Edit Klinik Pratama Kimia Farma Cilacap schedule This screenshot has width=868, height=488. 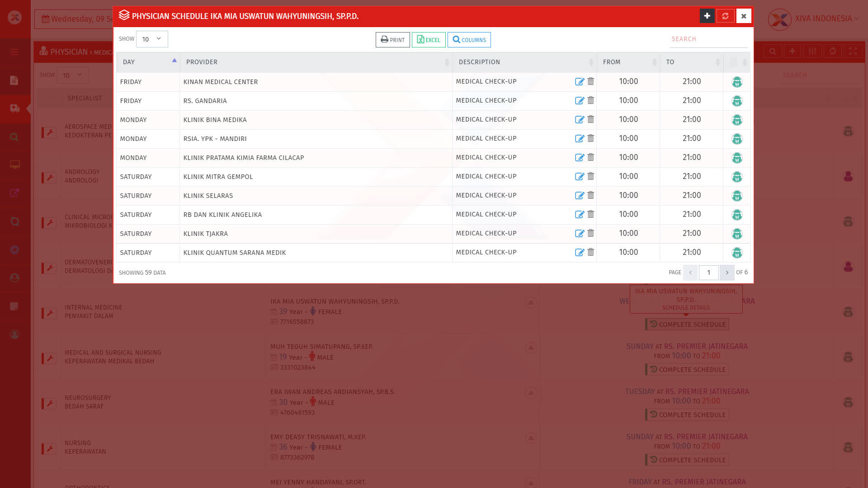(579, 158)
